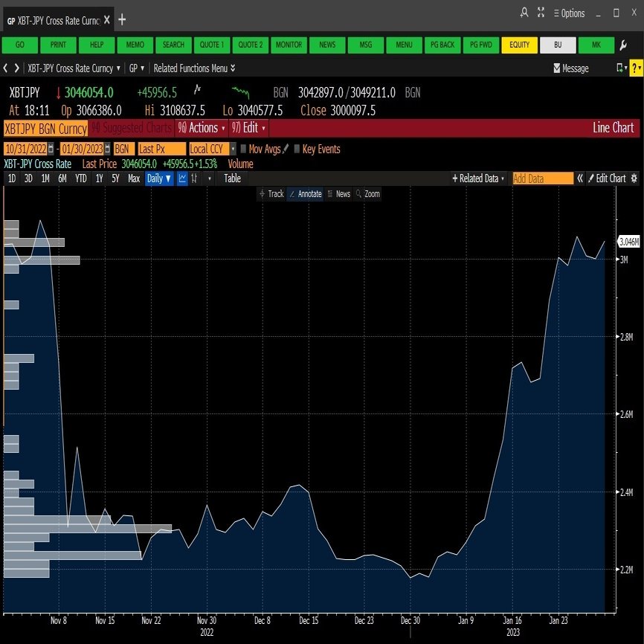This screenshot has width=644, height=644.
Task: Click the green MENU key button
Action: 404,45
